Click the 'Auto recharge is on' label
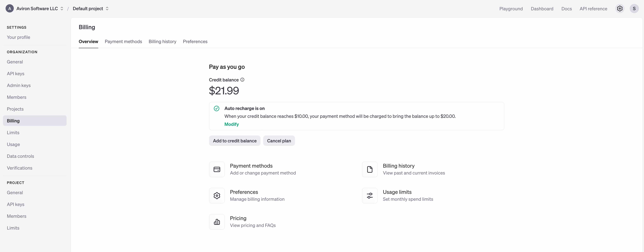 point(244,108)
